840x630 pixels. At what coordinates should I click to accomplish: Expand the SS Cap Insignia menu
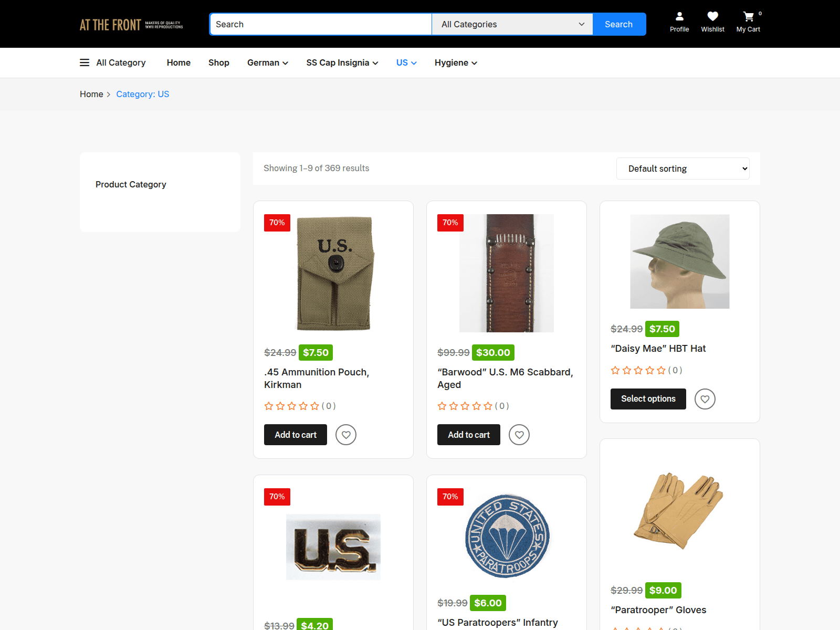point(342,62)
